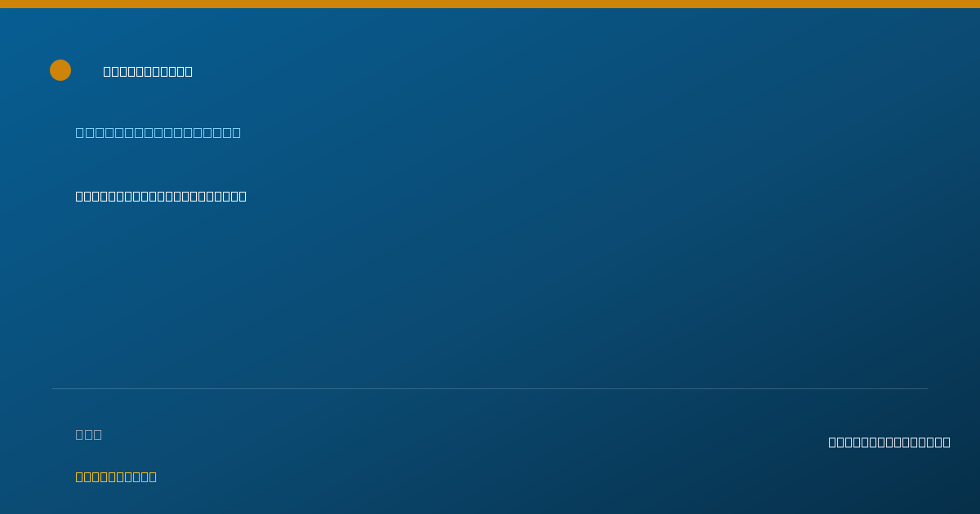Click the white subtitle line under the headline
Image resolution: width=980 pixels, height=514 pixels.
tap(161, 196)
